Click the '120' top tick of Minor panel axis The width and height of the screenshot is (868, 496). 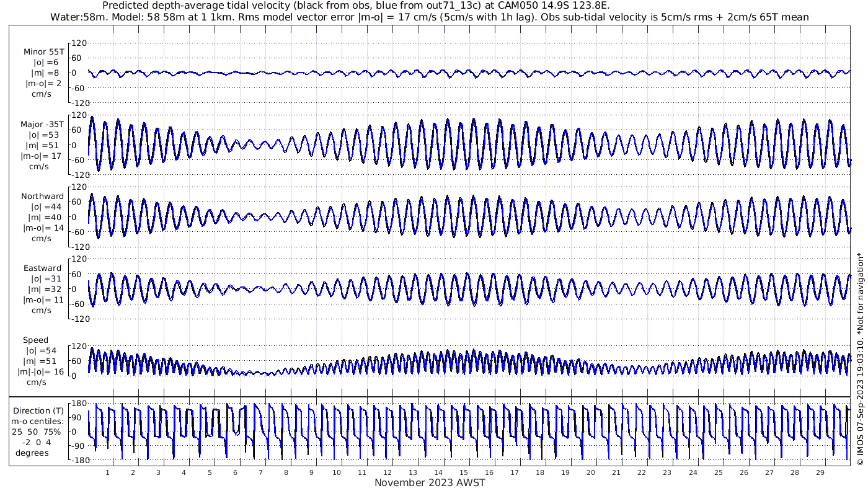[x=79, y=43]
